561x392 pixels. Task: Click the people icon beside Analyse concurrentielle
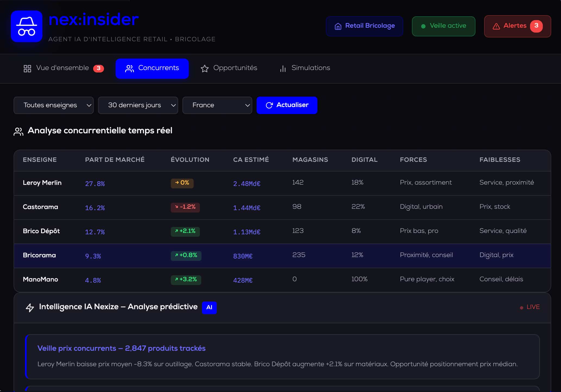18,132
